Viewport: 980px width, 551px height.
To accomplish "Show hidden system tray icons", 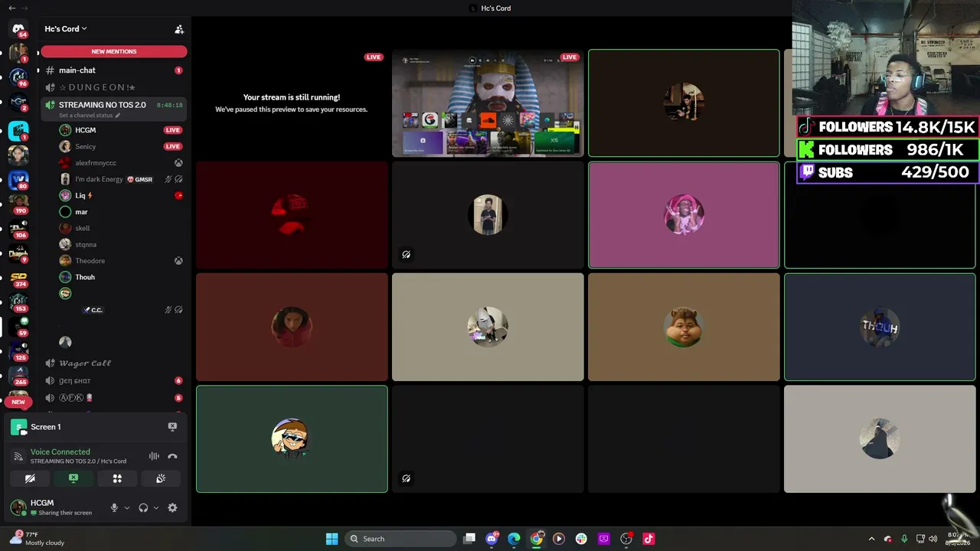I will tap(871, 539).
